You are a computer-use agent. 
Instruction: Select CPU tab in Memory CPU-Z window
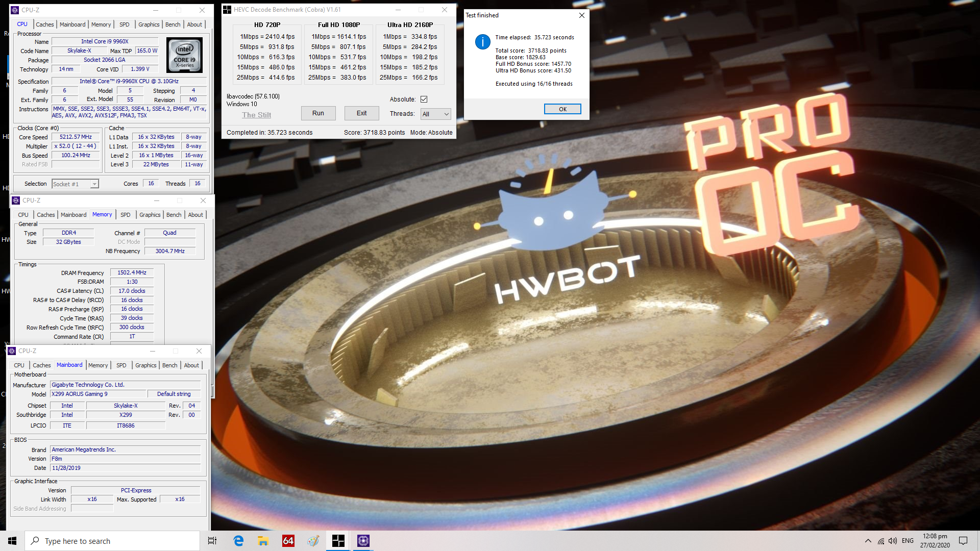pos(23,215)
